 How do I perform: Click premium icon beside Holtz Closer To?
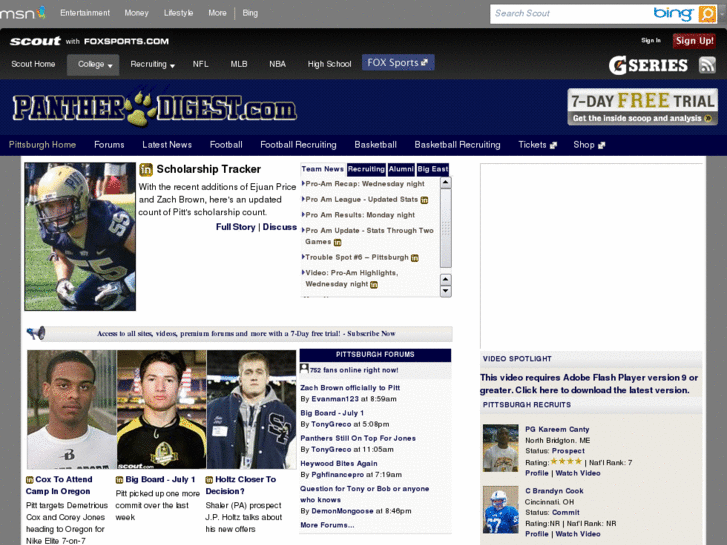(209, 480)
